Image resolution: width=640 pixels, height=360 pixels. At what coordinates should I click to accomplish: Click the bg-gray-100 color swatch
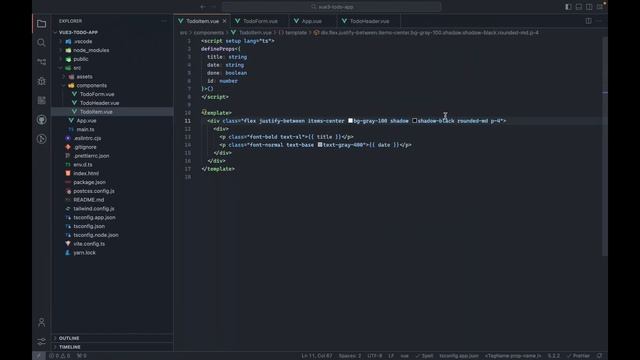(x=350, y=121)
